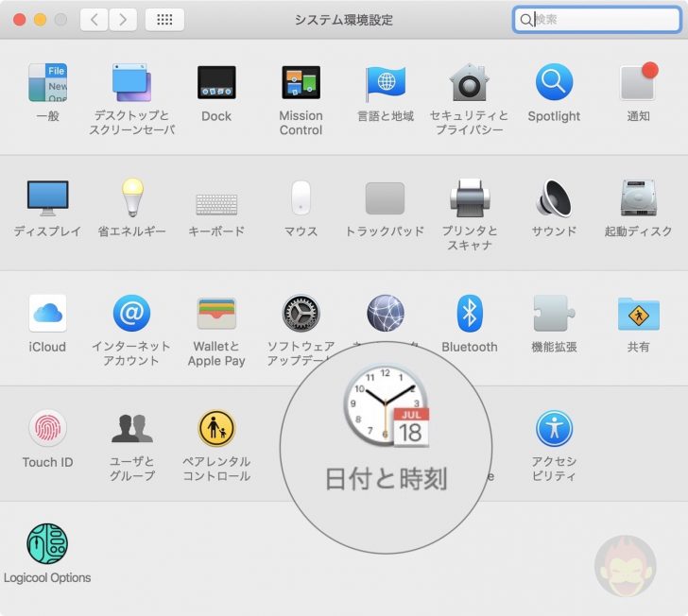This screenshot has height=616, width=688.
Task: Open Bluetooth preferences
Action: [x=470, y=314]
